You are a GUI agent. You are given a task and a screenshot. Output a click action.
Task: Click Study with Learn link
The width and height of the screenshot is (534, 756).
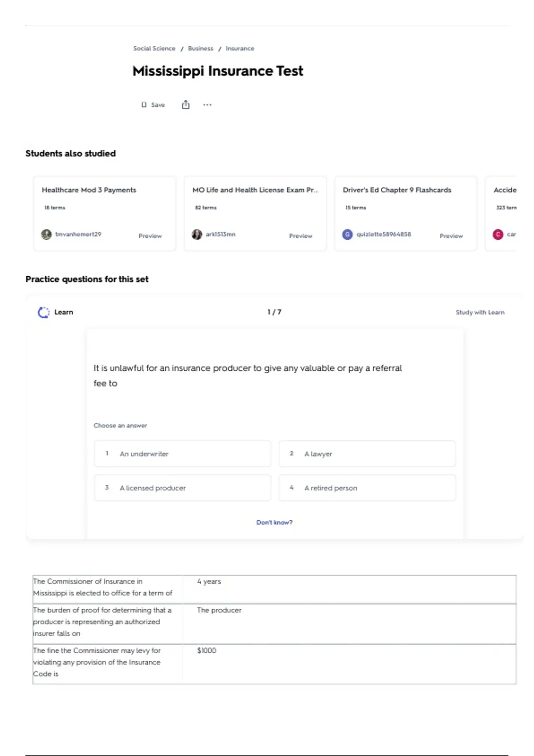coord(480,312)
